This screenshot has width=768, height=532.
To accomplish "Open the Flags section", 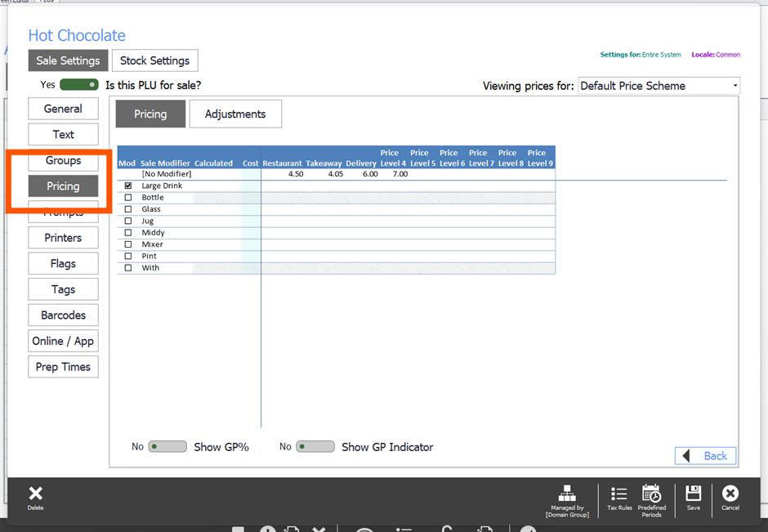I will (x=63, y=264).
